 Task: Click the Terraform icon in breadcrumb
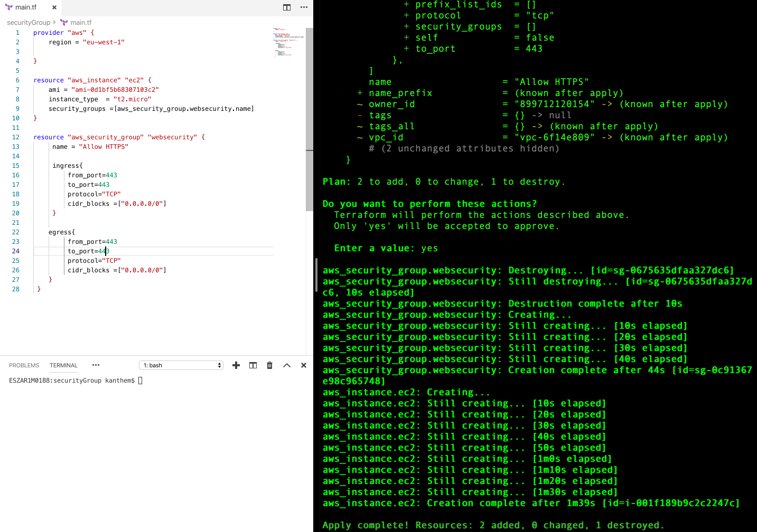tap(64, 23)
